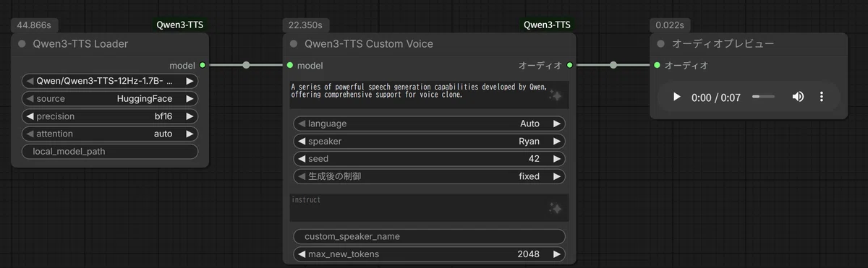Image resolution: width=868 pixels, height=268 pixels.
Task: Open the attention auto dropdown
Action: pyautogui.click(x=110, y=134)
